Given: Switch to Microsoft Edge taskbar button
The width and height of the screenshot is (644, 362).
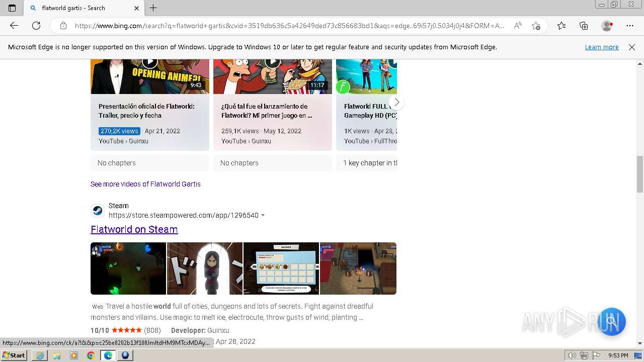Looking at the screenshot, I should 108,355.
